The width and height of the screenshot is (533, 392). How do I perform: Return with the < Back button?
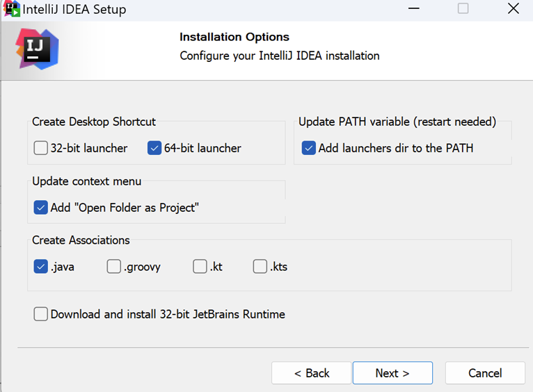pos(311,373)
